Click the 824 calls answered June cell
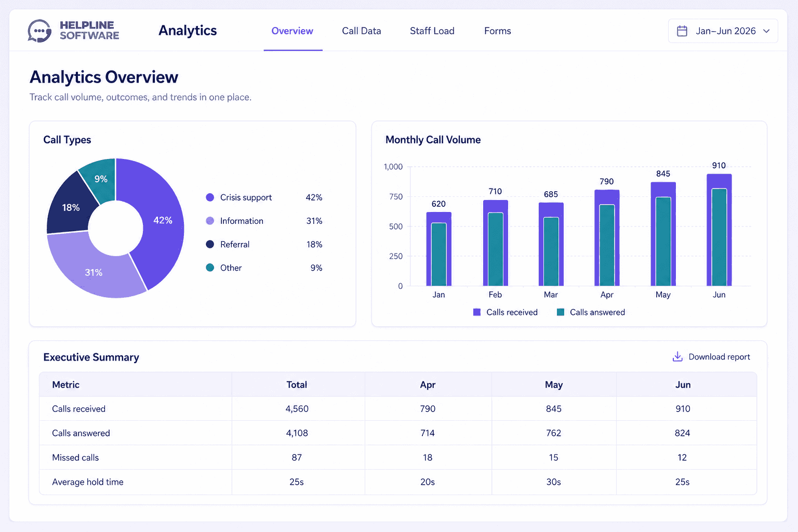The width and height of the screenshot is (798, 532). [683, 433]
